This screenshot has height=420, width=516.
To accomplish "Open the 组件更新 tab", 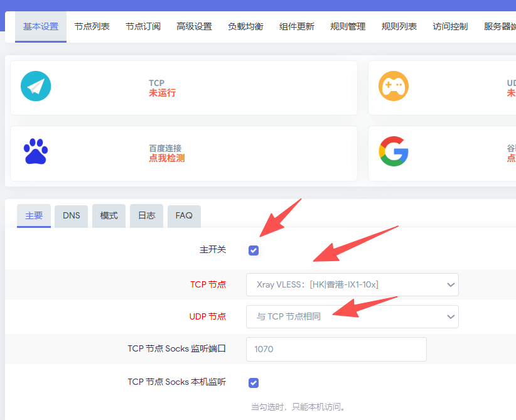I will click(297, 26).
